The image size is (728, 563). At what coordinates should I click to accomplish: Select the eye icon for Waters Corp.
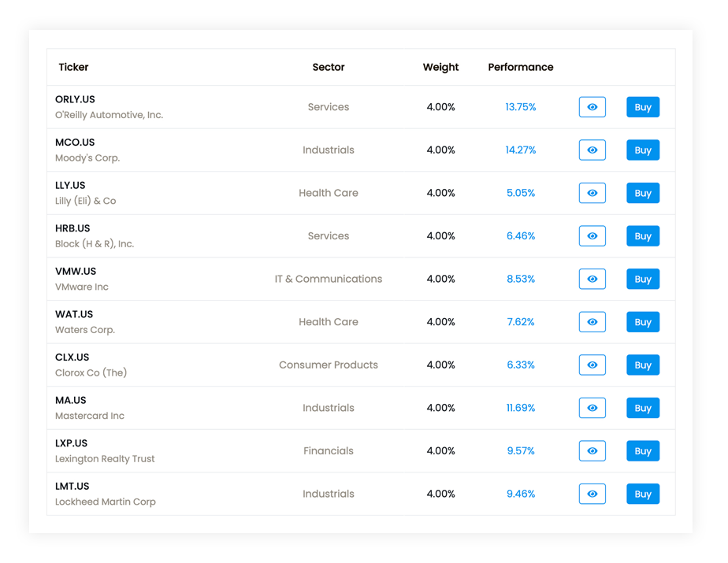pyautogui.click(x=592, y=322)
